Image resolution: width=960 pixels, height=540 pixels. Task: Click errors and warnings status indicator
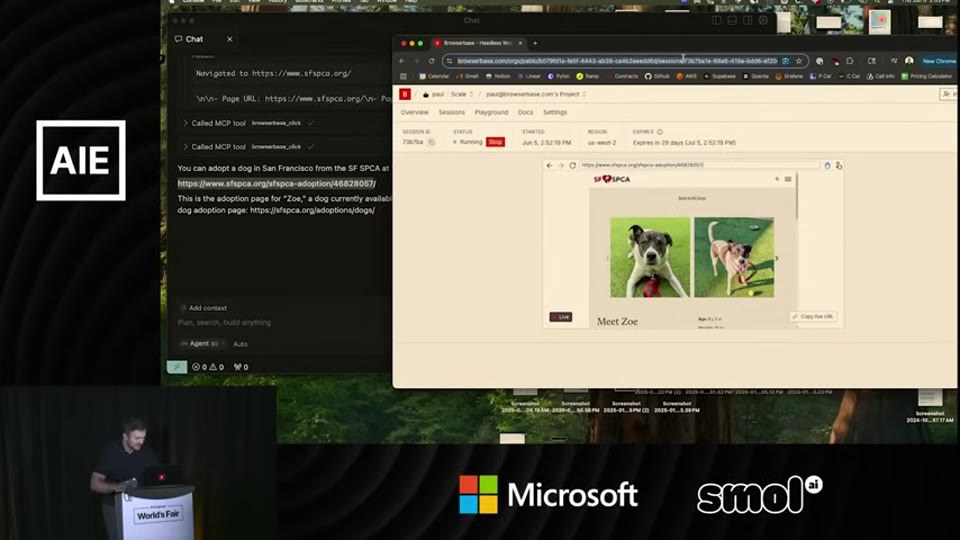click(x=208, y=367)
